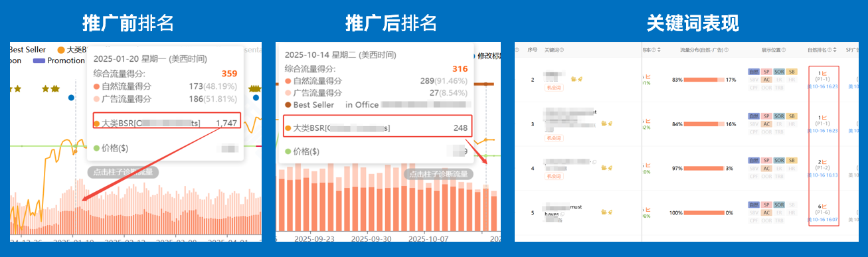The height and width of the screenshot is (257, 868).
Task: Click the yellow icons in keyword row 2
Action: tap(577, 79)
